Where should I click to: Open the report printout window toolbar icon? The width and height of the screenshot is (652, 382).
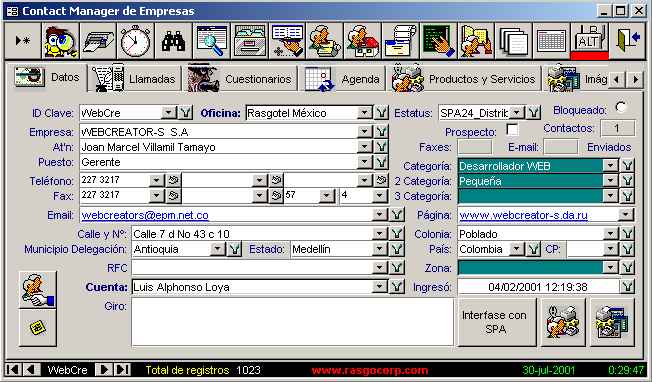coord(400,41)
